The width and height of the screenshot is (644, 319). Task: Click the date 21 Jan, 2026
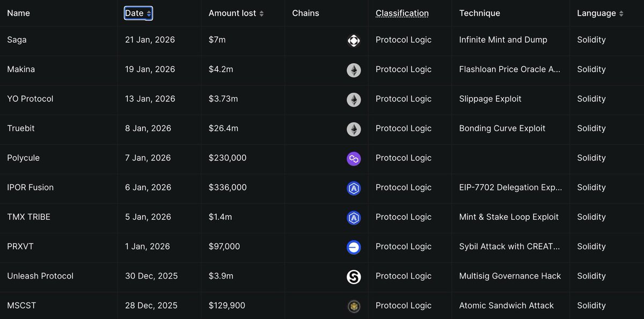point(150,40)
